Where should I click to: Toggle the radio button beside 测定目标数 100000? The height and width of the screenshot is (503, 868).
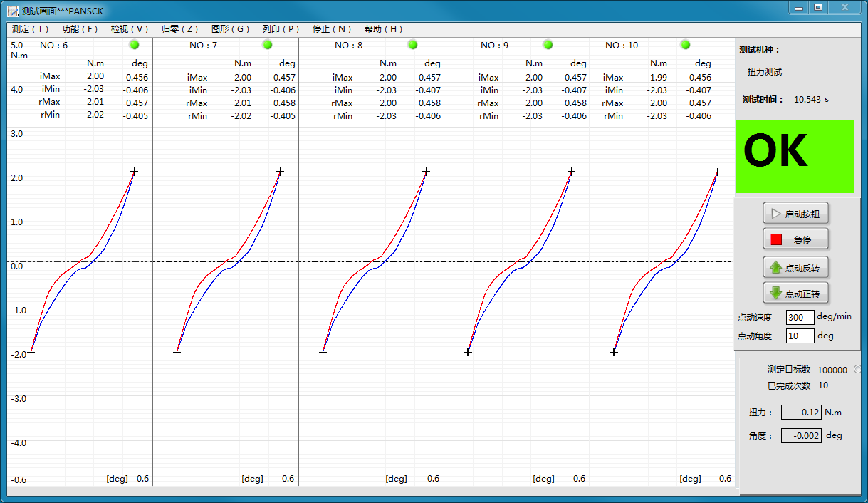[x=857, y=369]
